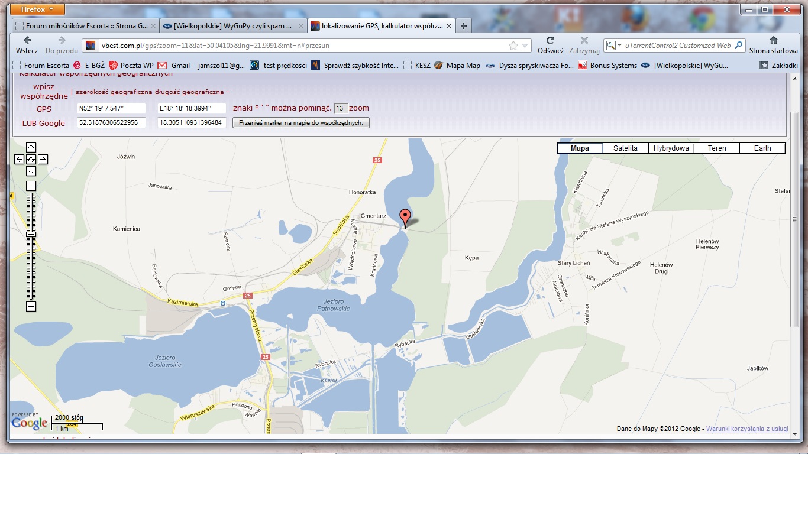
Task: Reload page with Odśwież button
Action: click(550, 45)
